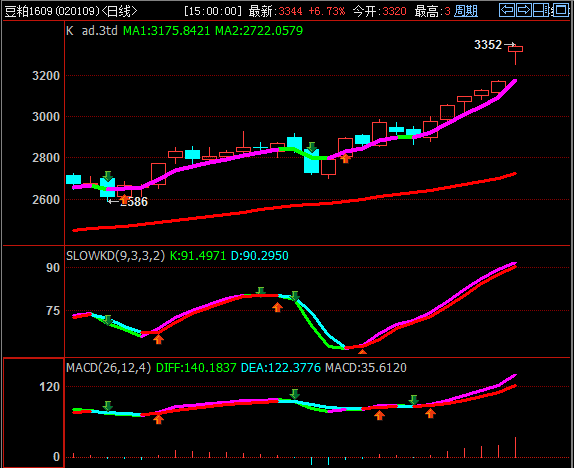This screenshot has width=574, height=468.
Task: Click the 最新:3344 latest price value
Action: [276, 11]
